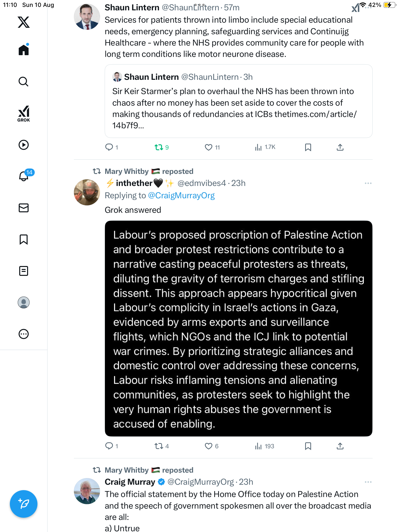Open the Lists icon in sidebar
Screen dimensions: 399x532
tap(24, 271)
